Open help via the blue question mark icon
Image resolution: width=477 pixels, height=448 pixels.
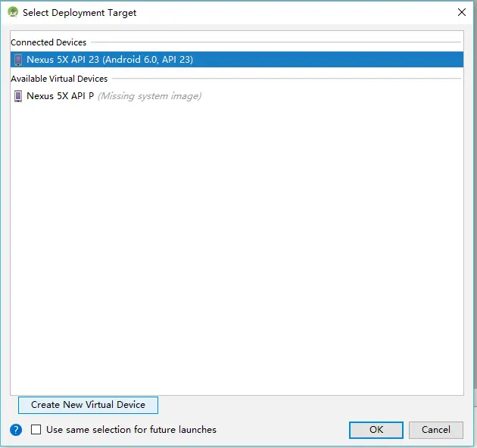pos(16,430)
